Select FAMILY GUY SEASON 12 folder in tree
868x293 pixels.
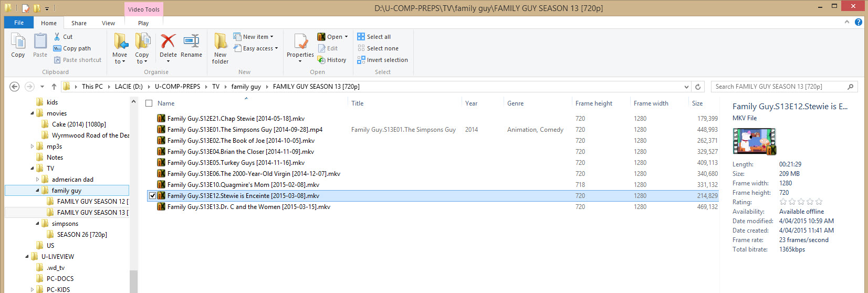point(87,201)
